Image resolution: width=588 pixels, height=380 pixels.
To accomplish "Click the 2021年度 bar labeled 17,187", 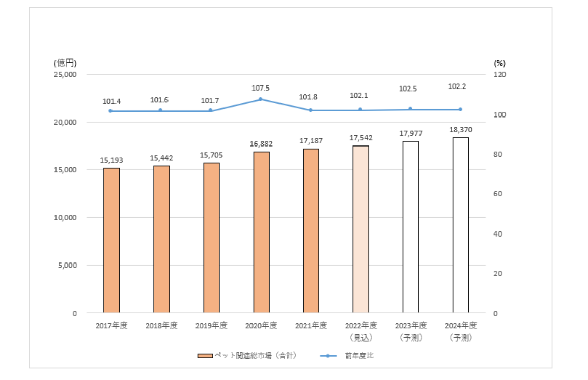I will click(x=311, y=230).
